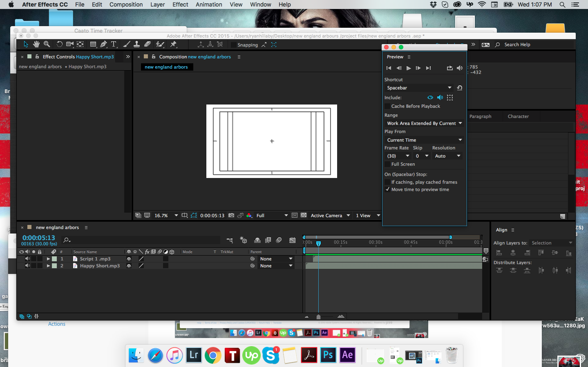Enable the Snapping checkbox
The height and width of the screenshot is (367, 588).
[234, 45]
